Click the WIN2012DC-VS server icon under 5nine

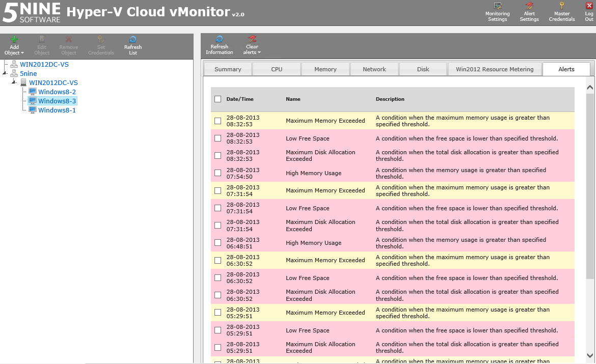tap(23, 82)
